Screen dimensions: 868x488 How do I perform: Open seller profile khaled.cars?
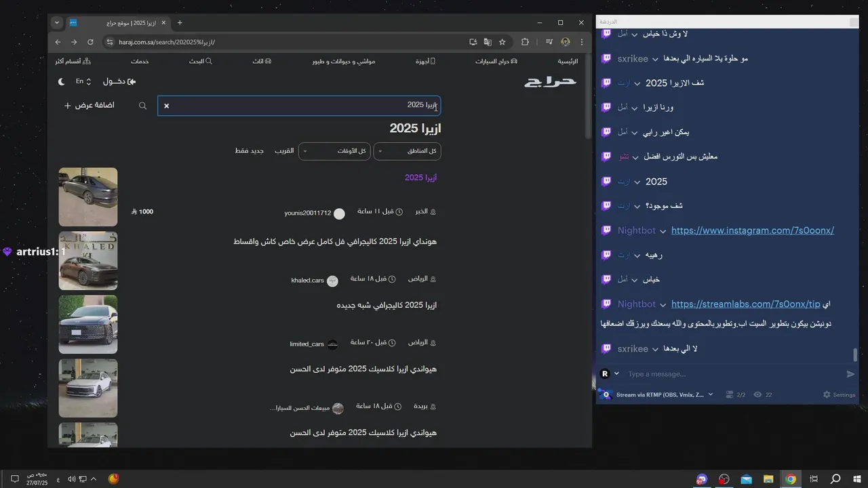click(314, 281)
